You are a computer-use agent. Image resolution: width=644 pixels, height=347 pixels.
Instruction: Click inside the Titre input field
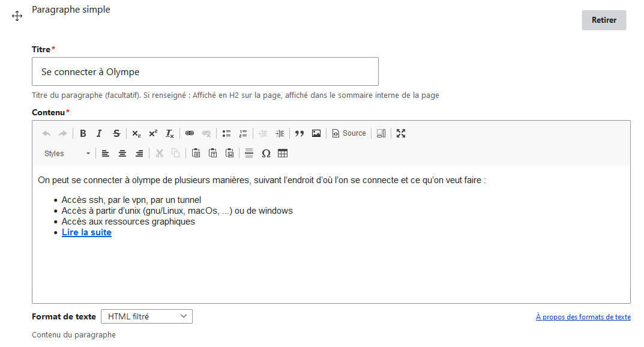204,71
